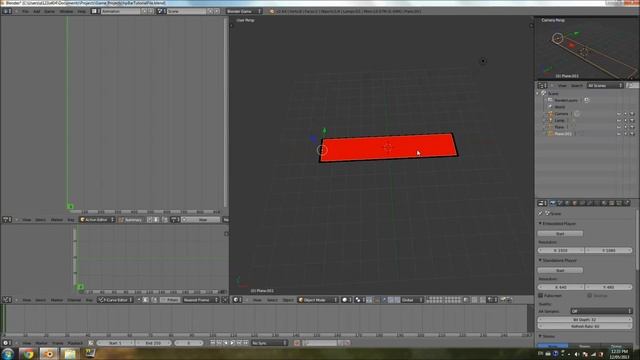Screen dimensions: 640x360
Task: Click the Summary toggle in Dope Sheet header
Action: pos(130,220)
